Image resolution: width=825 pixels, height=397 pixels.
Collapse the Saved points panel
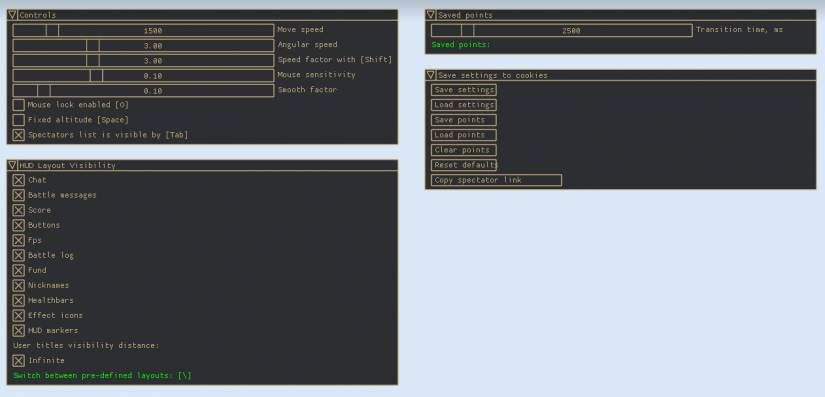click(x=431, y=15)
